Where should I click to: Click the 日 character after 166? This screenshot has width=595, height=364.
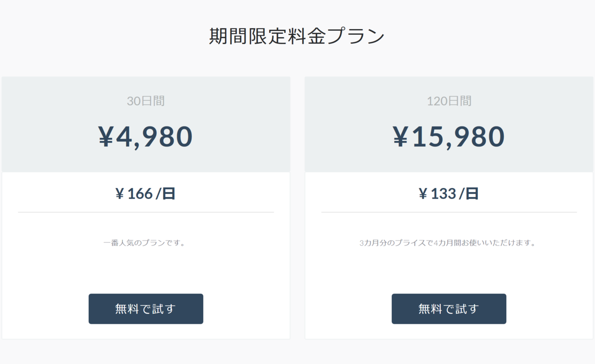point(169,193)
